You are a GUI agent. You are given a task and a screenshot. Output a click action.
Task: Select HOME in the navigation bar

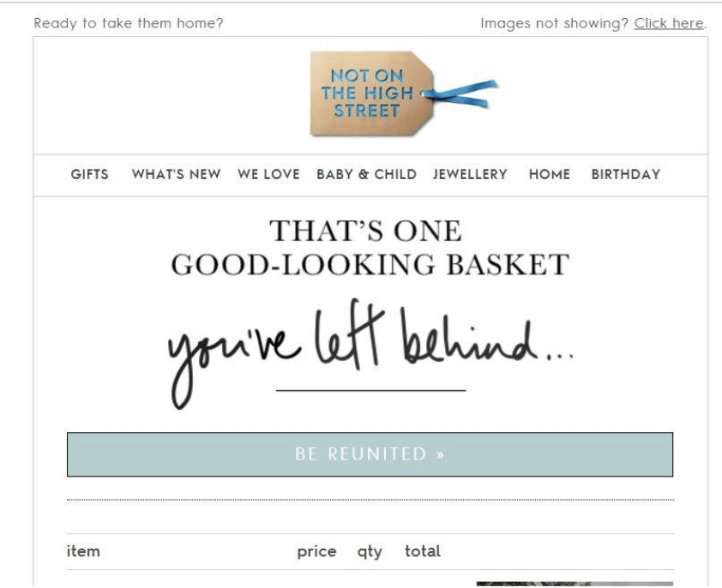[x=550, y=175]
